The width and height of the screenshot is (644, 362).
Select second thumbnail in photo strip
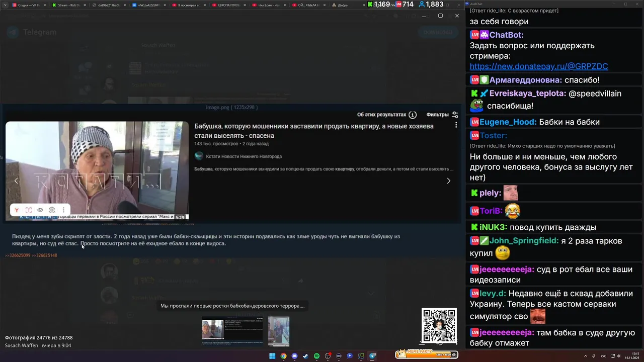279,331
